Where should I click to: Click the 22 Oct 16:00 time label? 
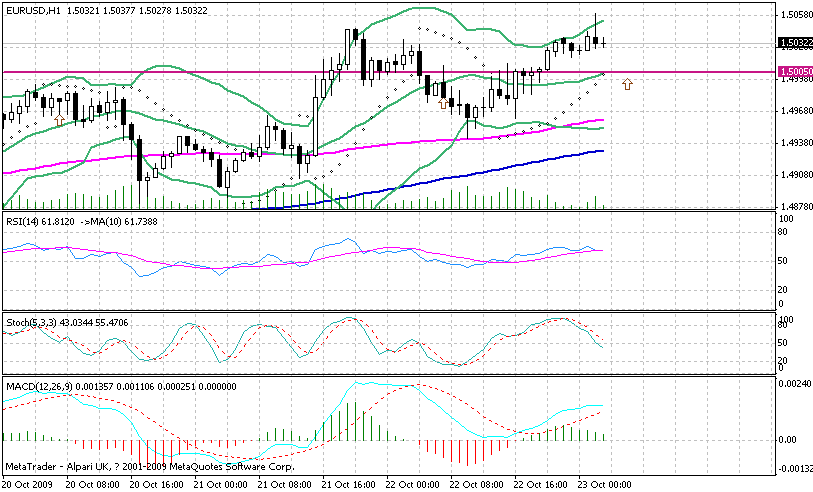tap(541, 485)
